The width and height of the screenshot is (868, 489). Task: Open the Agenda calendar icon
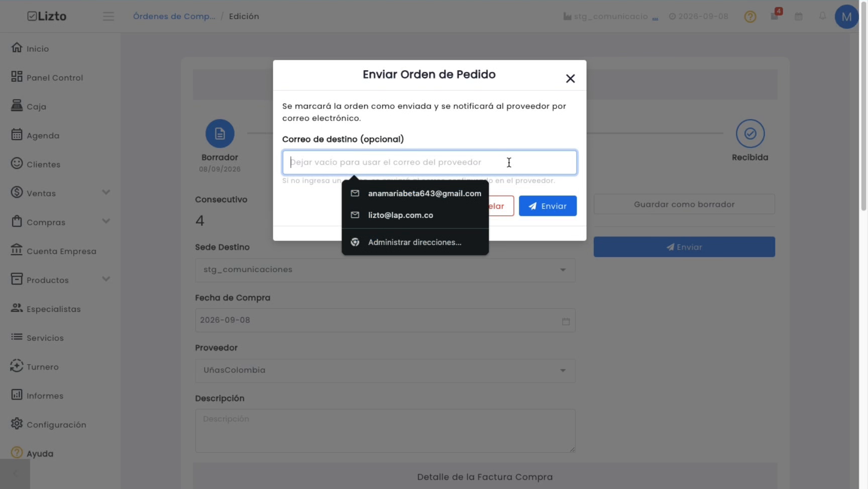[x=17, y=135]
